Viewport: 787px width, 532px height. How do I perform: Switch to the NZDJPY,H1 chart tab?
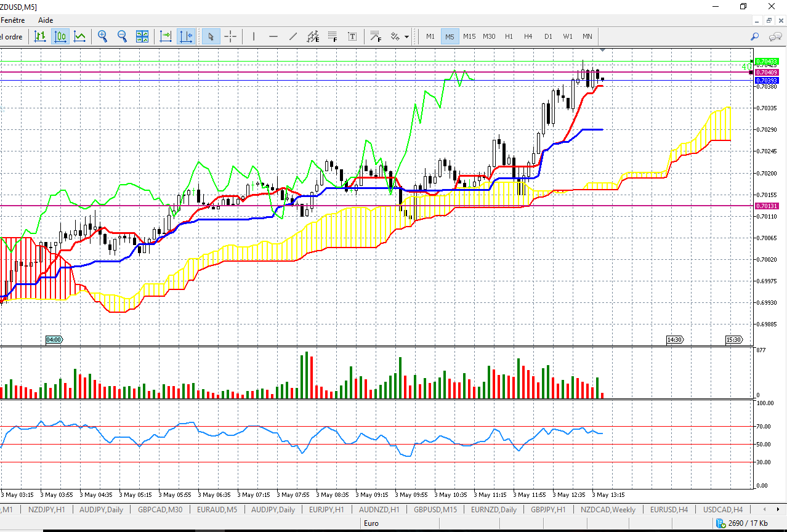[47, 510]
